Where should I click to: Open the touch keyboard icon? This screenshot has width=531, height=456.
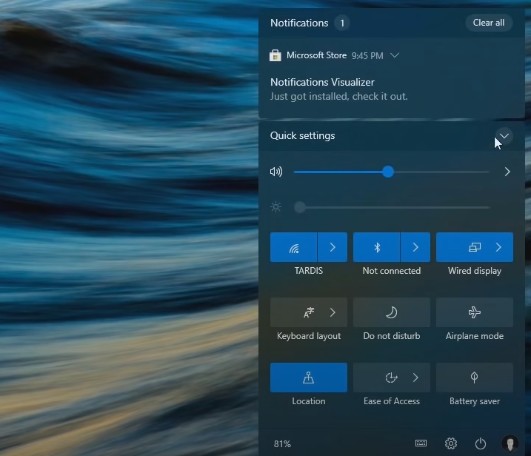421,443
